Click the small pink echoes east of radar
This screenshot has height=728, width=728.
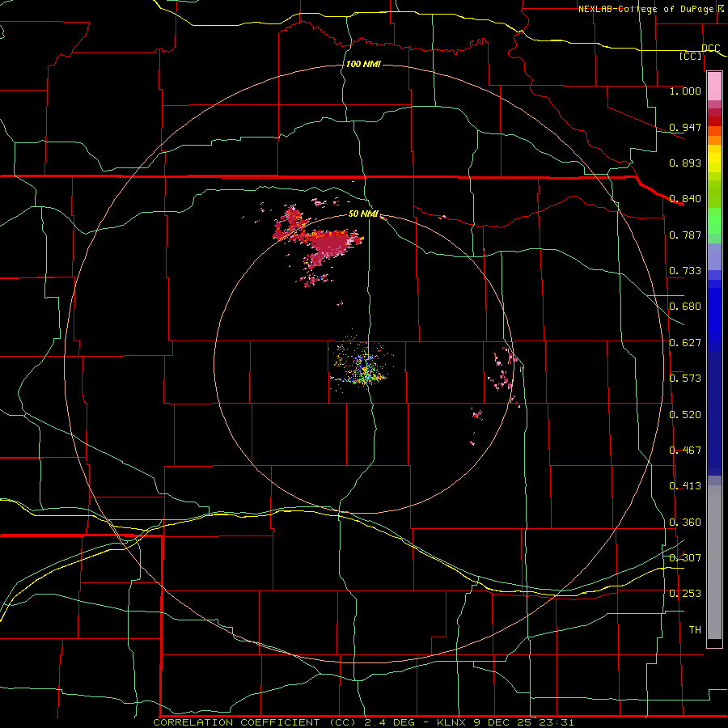[x=504, y=371]
